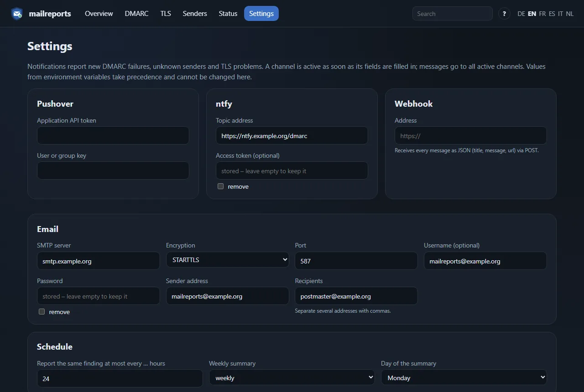Screen dimensions: 584x392
Task: Switch language to DE
Action: click(521, 14)
